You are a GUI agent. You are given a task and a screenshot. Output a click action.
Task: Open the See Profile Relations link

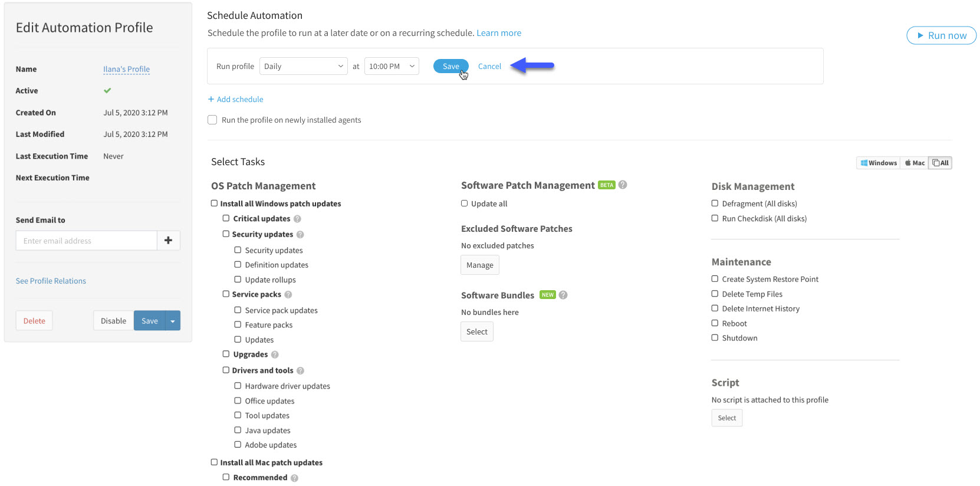(51, 281)
